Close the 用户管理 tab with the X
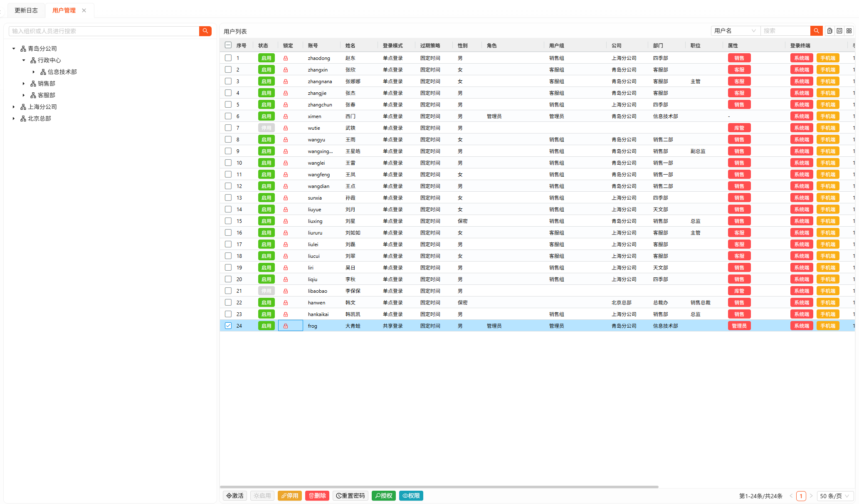The height and width of the screenshot is (504, 859). [x=84, y=10]
